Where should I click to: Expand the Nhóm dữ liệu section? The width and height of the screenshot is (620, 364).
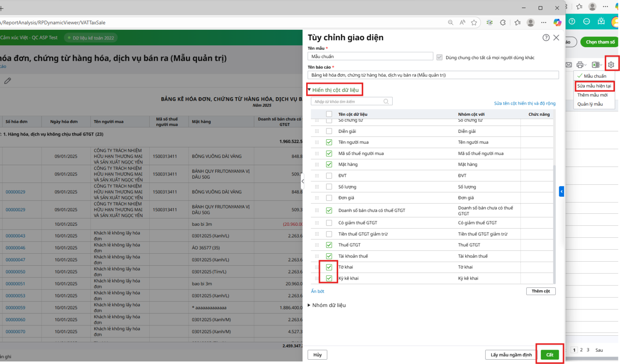click(309, 305)
